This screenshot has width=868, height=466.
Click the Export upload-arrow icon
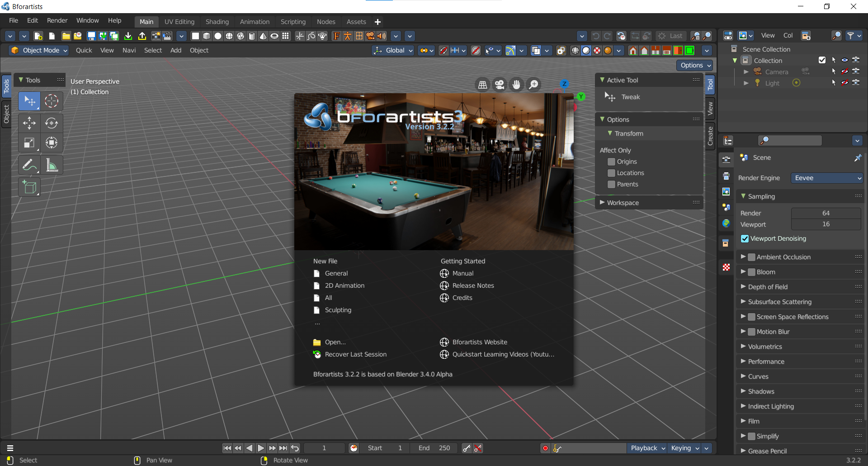[142, 36]
